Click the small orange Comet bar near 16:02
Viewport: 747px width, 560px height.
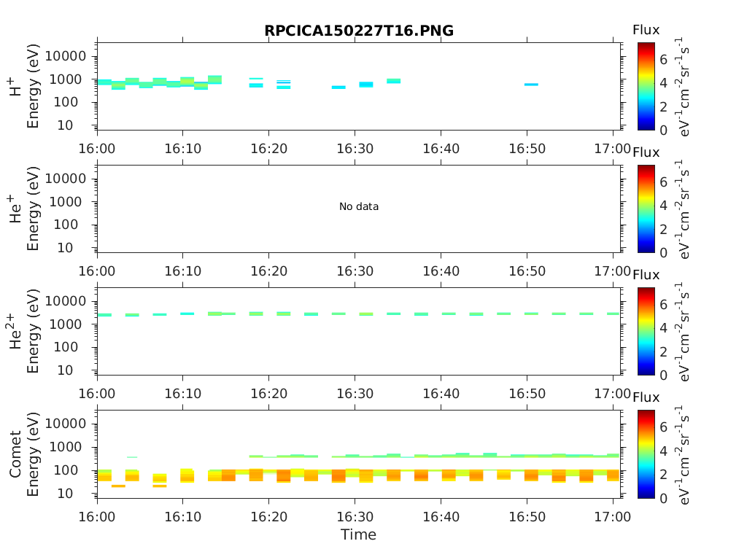coord(118,486)
